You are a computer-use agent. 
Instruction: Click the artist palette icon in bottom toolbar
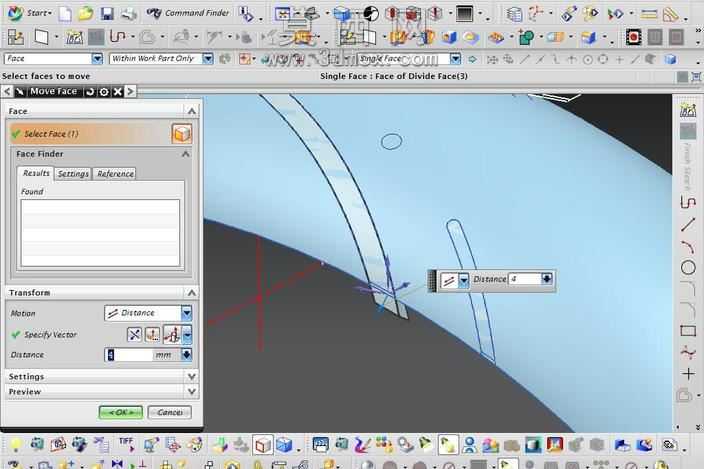195,444
